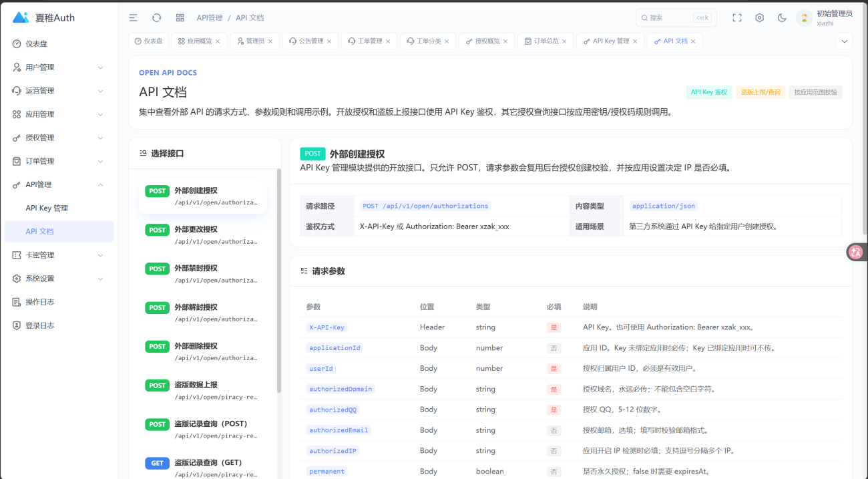The image size is (868, 479).
Task: Open API 文档 sidebar item
Action: [x=59, y=232]
